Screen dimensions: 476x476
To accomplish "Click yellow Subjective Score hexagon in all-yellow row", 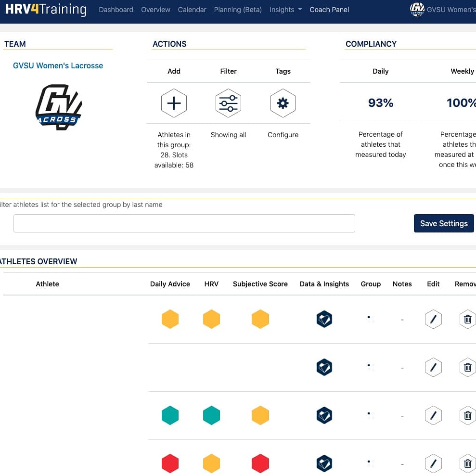I will (260, 319).
